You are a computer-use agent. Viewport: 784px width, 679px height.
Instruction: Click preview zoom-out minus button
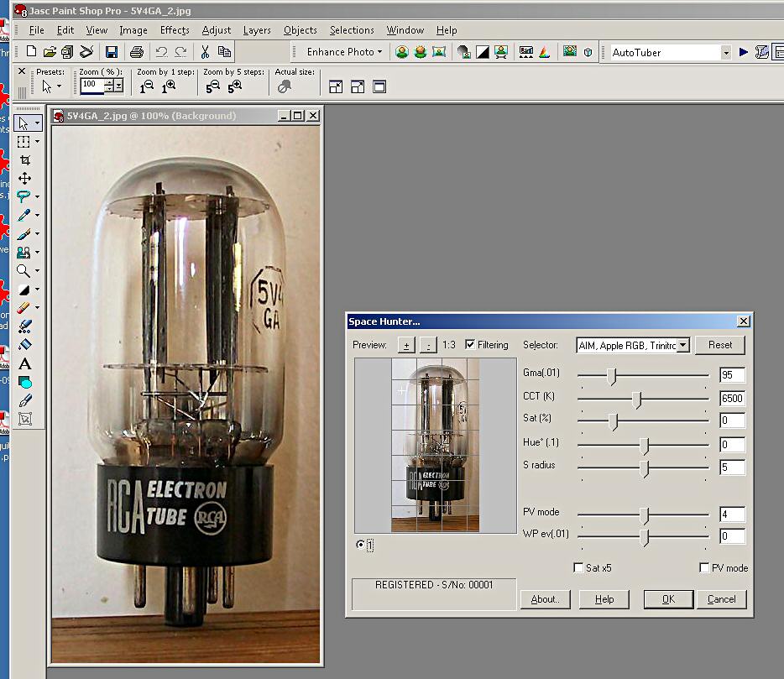pyautogui.click(x=428, y=345)
